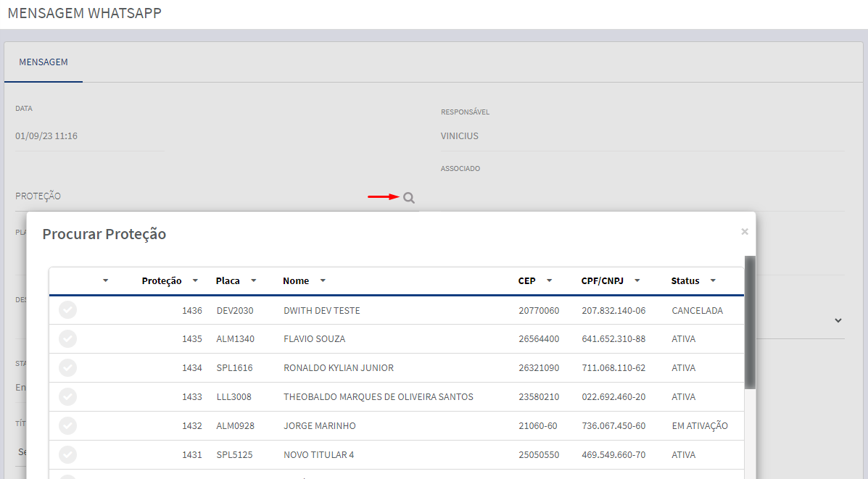Open protection search with the magnifier icon
The image size is (868, 479).
click(x=408, y=197)
